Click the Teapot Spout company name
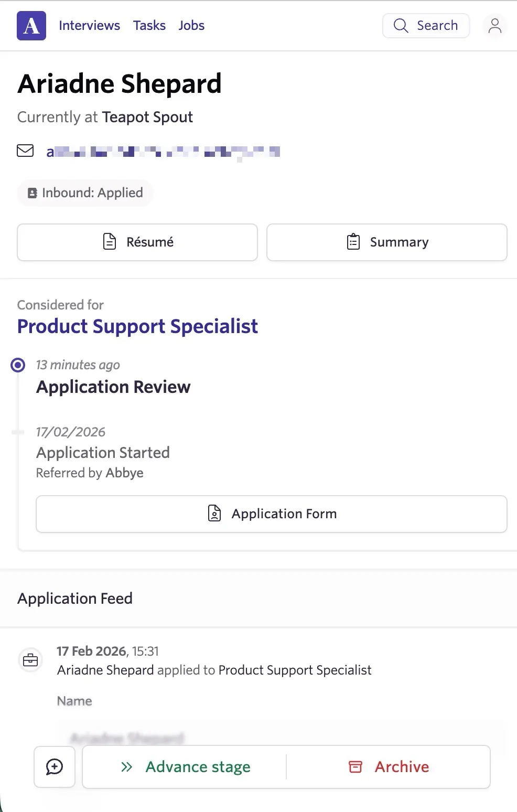This screenshot has height=812, width=517. [x=147, y=117]
